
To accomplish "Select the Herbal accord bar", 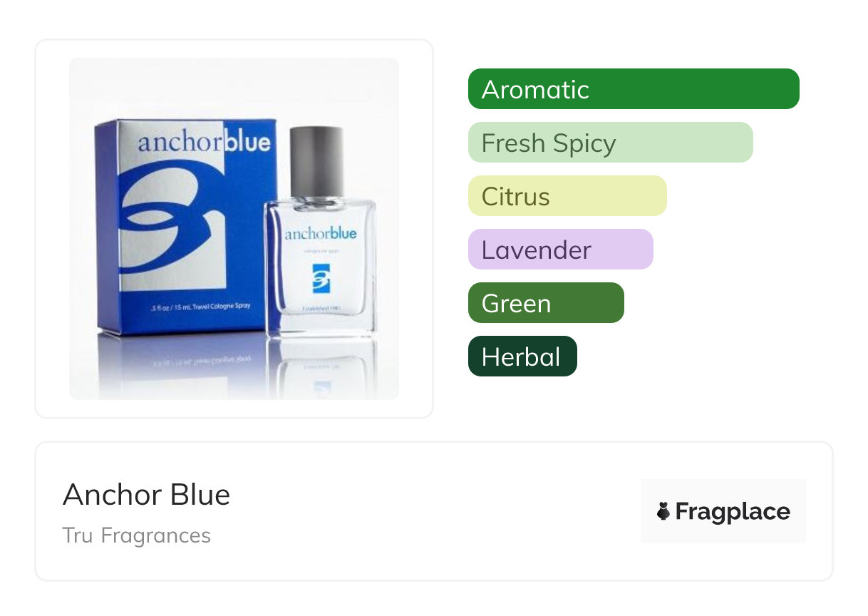I will [x=522, y=356].
